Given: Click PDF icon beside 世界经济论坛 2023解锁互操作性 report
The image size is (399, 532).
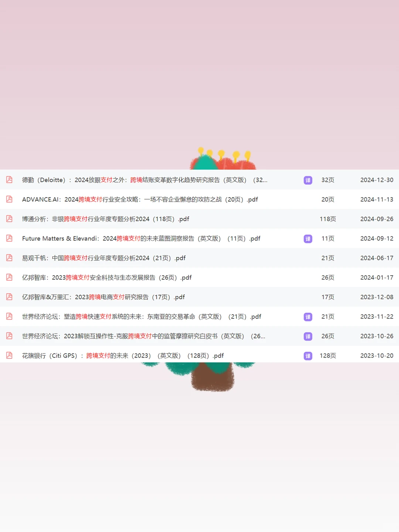Looking at the screenshot, I should tap(9, 336).
